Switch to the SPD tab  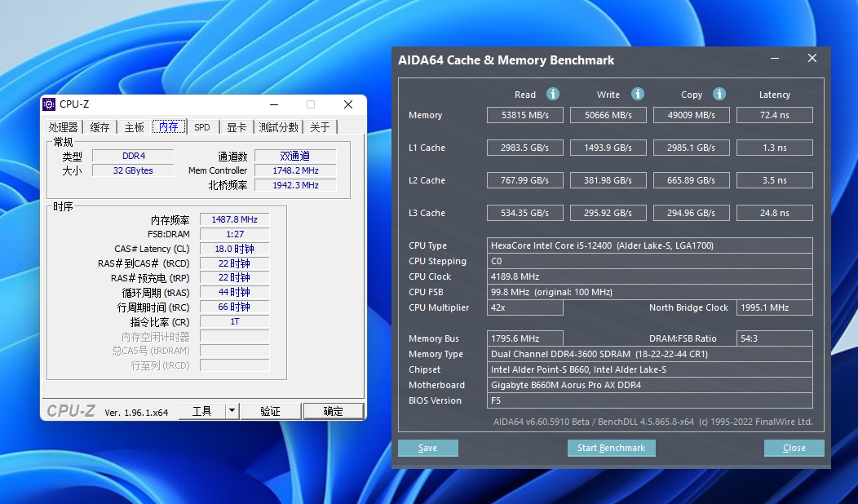coord(201,127)
